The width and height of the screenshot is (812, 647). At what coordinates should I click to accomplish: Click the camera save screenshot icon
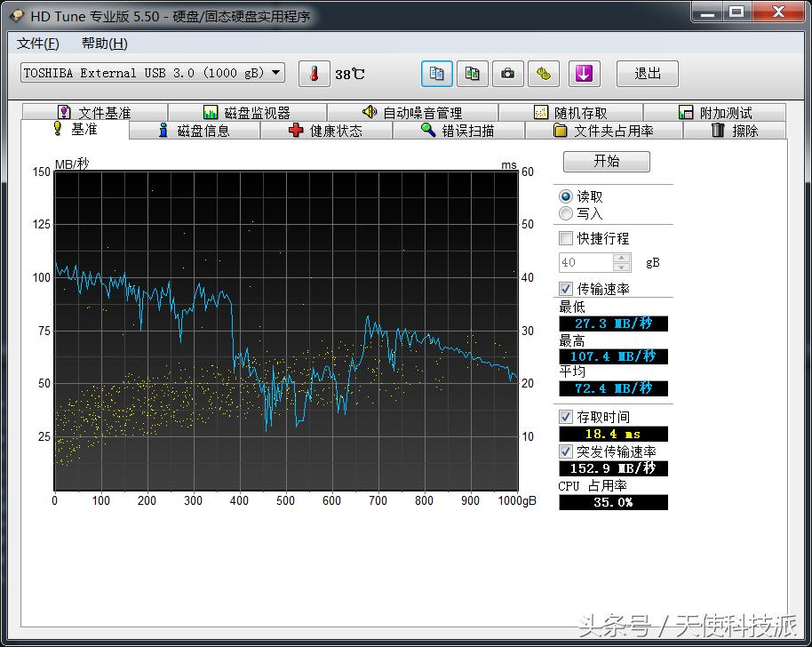[x=507, y=74]
